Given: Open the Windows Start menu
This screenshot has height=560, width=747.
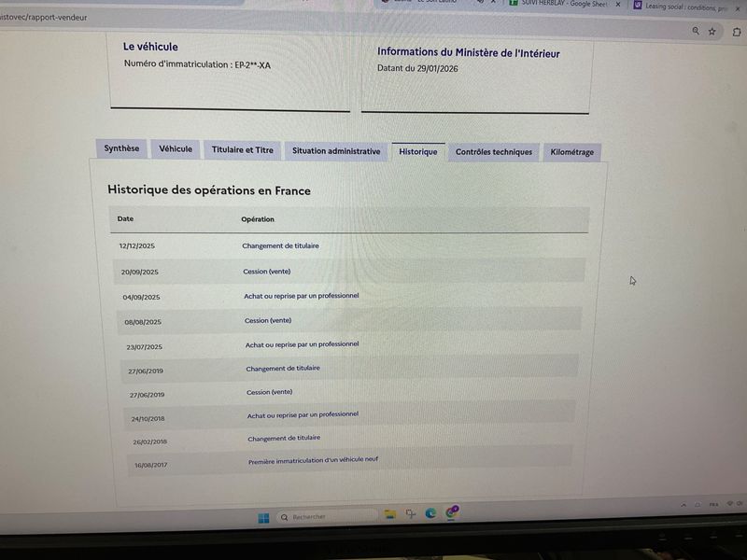Looking at the screenshot, I should tap(263, 517).
